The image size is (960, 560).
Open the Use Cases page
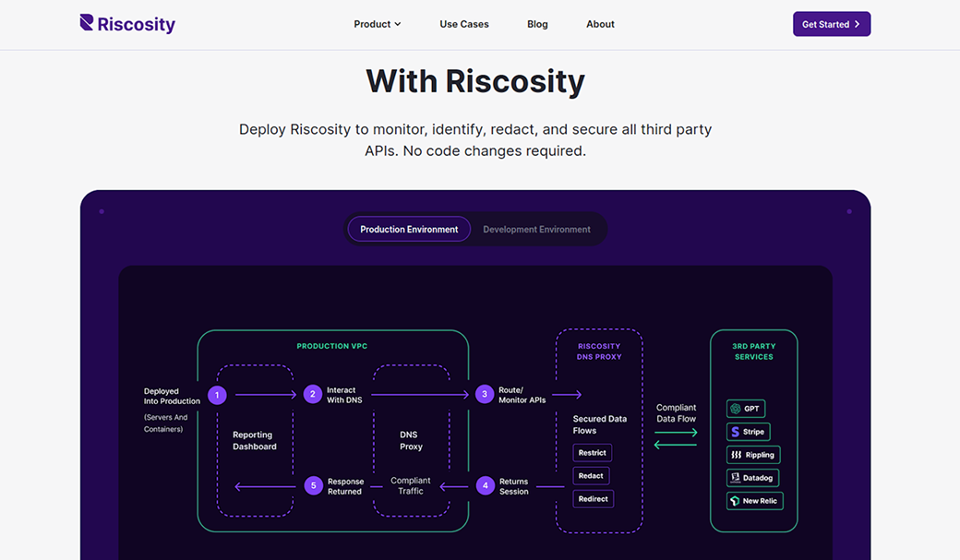(464, 25)
